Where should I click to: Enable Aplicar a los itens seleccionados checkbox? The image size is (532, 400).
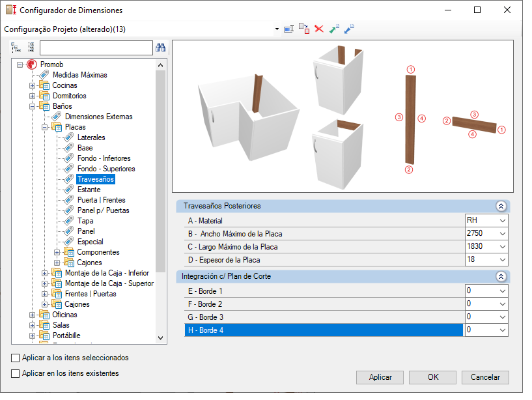(x=15, y=358)
